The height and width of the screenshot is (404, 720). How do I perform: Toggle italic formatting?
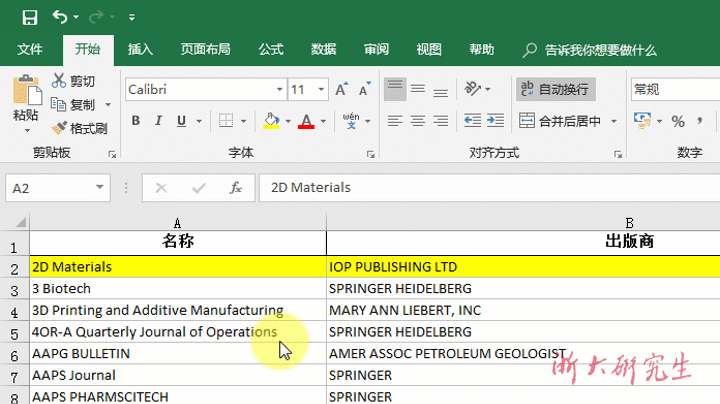click(158, 121)
